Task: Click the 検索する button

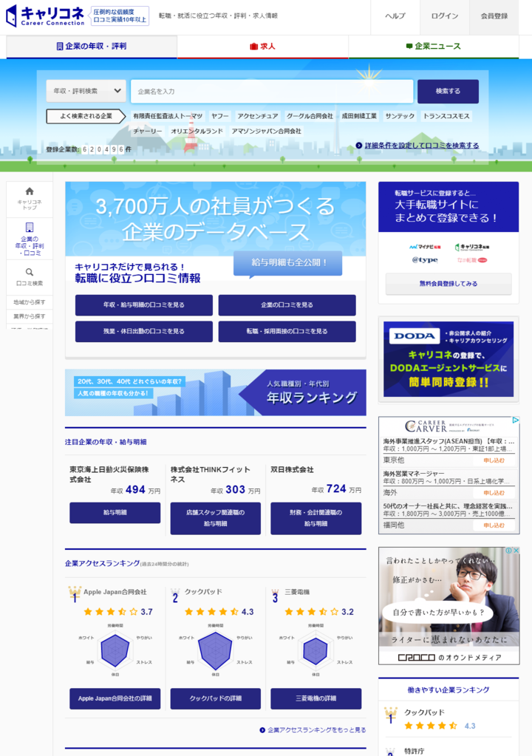Action: point(449,91)
